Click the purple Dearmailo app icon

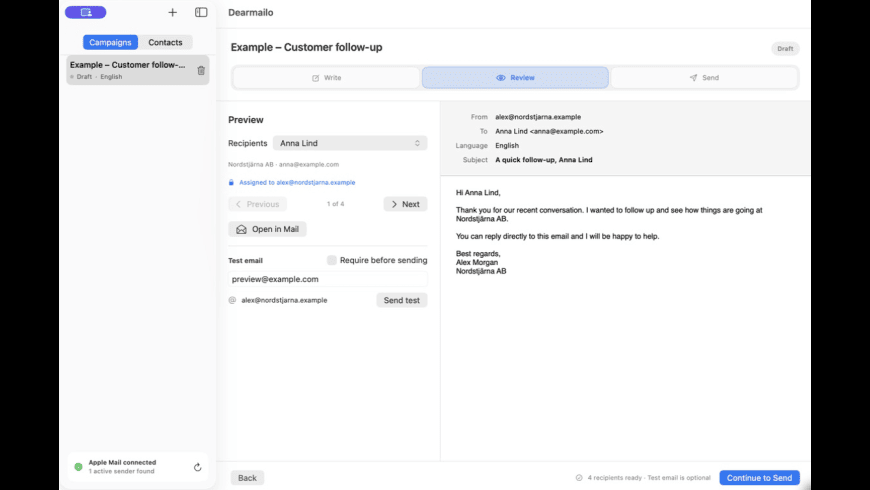(85, 12)
